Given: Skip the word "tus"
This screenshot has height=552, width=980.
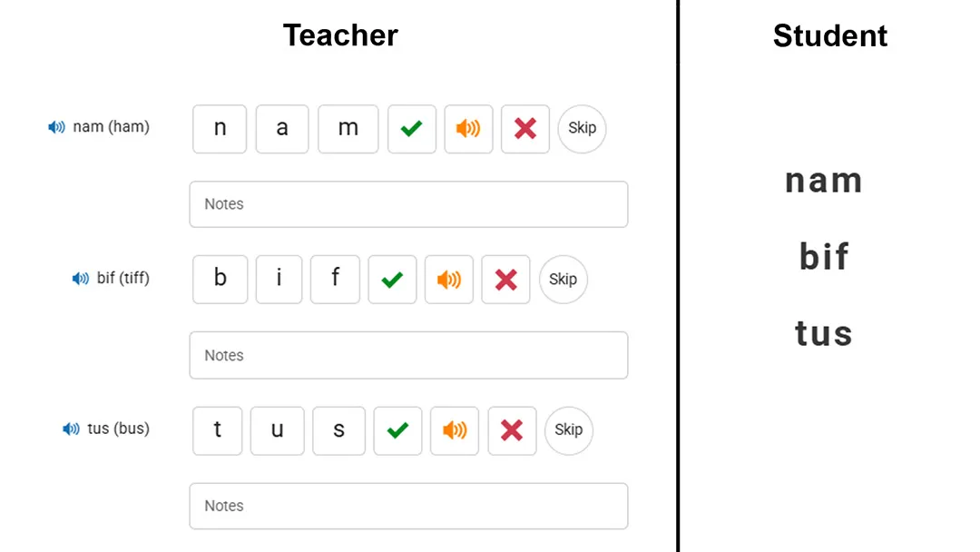Looking at the screenshot, I should (569, 430).
